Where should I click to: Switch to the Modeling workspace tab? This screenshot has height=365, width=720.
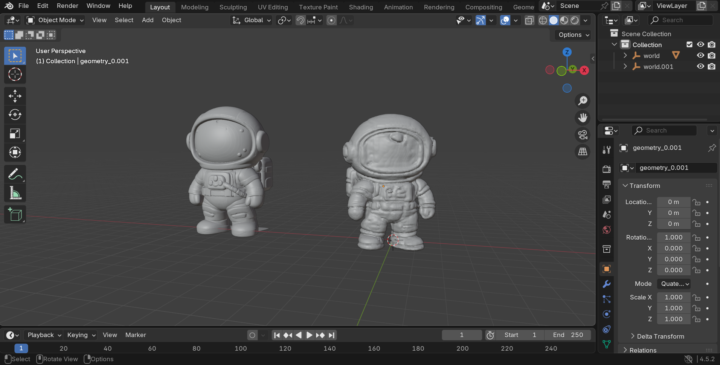click(x=194, y=7)
